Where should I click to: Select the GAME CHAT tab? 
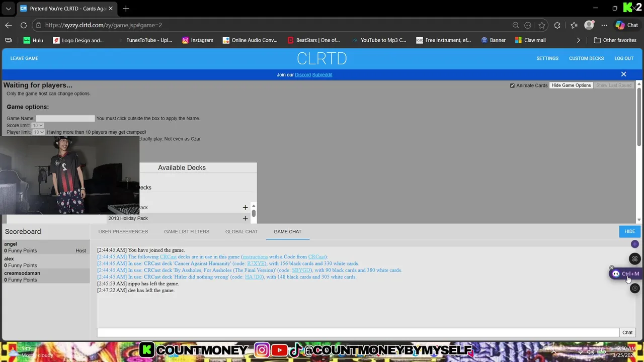[288, 232]
